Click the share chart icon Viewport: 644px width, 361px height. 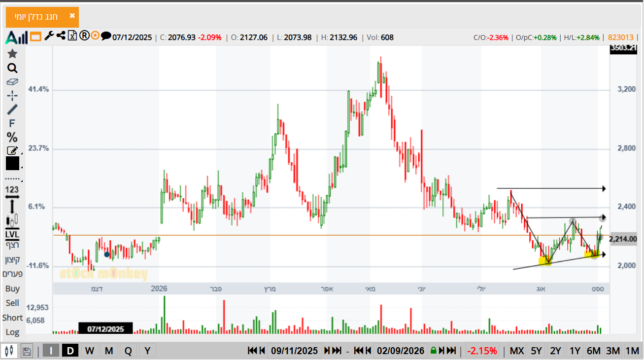(x=61, y=36)
